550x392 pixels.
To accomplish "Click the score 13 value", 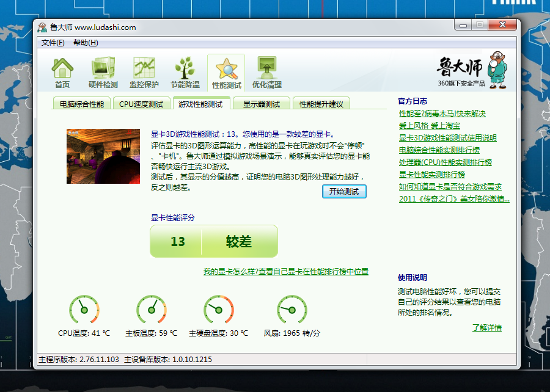I will coord(177,241).
